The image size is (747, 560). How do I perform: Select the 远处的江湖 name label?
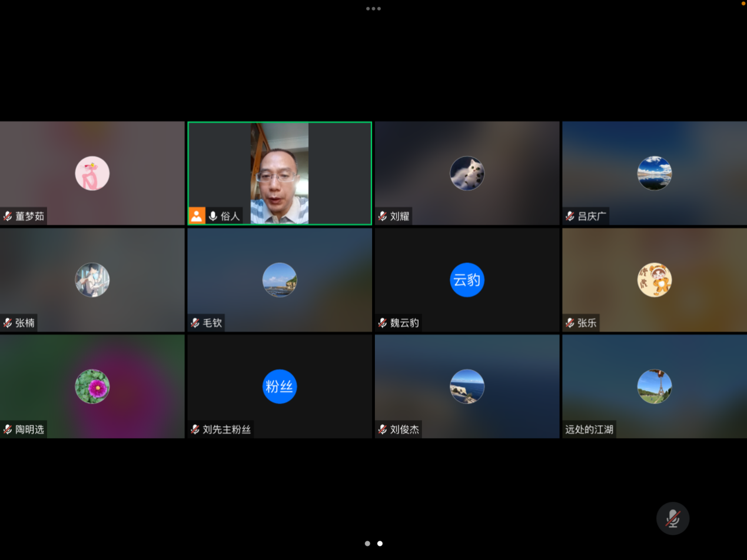(589, 429)
